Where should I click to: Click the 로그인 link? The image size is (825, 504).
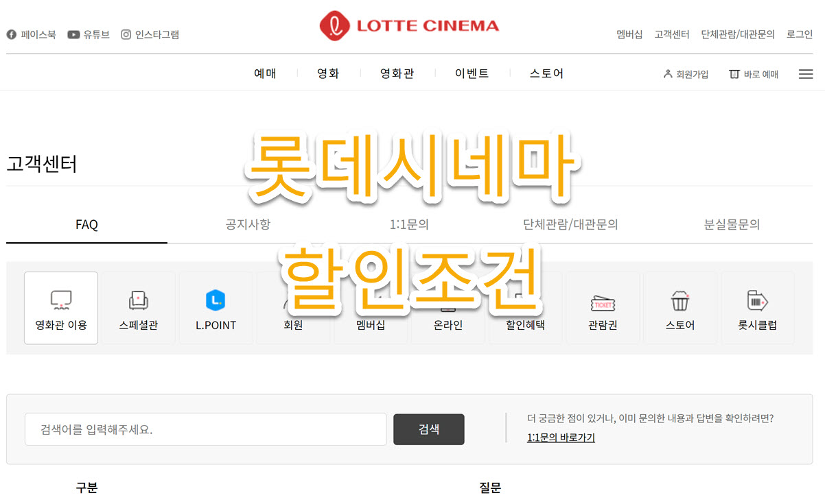(x=800, y=34)
